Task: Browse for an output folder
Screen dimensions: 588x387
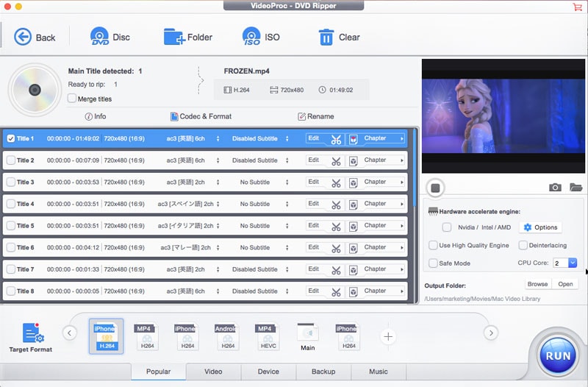Action: [537, 284]
